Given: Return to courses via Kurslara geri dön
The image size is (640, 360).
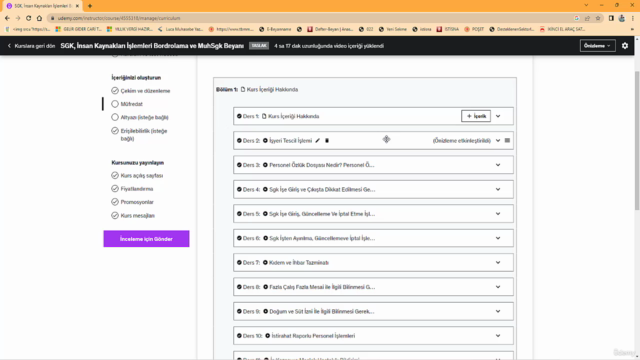Looking at the screenshot, I should pos(31,46).
